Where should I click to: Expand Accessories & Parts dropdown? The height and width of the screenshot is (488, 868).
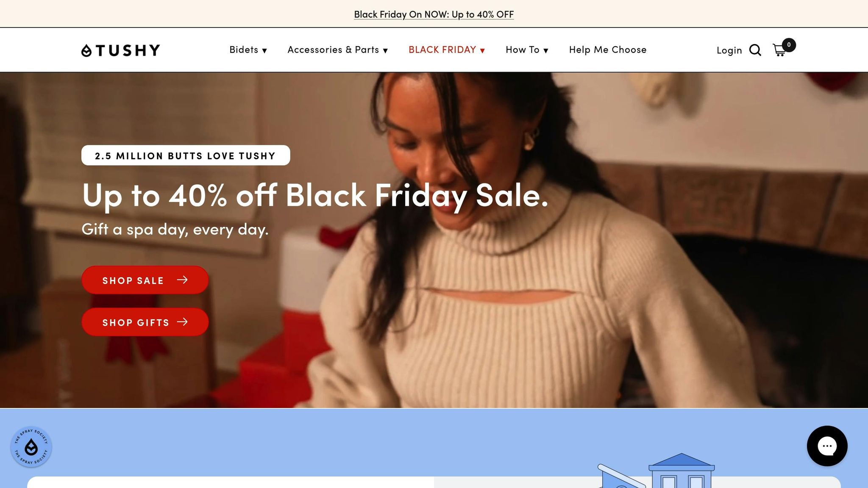(x=338, y=50)
